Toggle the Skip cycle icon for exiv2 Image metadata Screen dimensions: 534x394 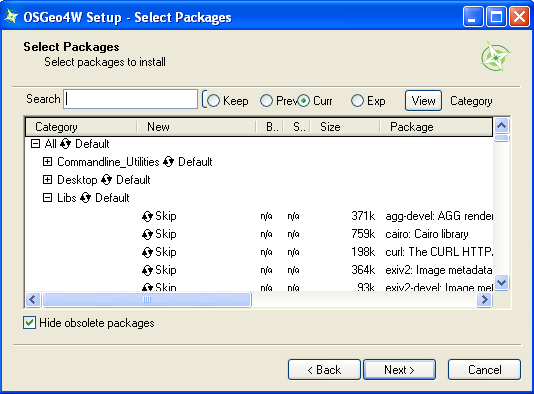click(147, 270)
